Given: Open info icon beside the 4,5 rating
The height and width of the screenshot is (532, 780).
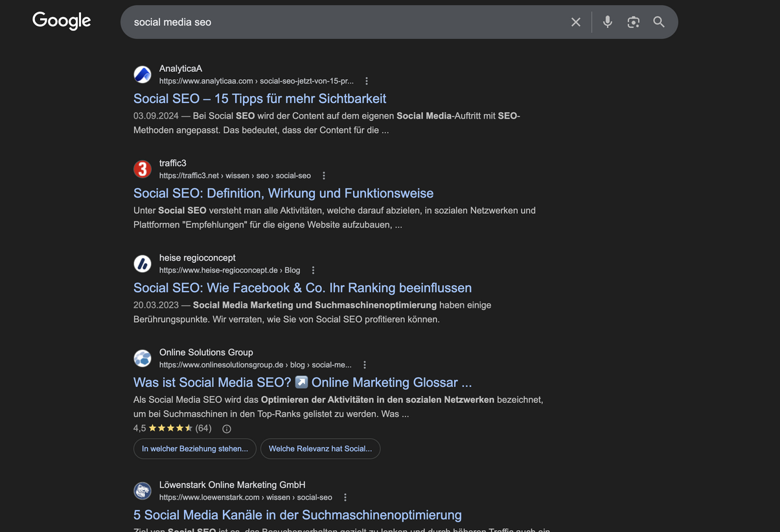Looking at the screenshot, I should 227,428.
